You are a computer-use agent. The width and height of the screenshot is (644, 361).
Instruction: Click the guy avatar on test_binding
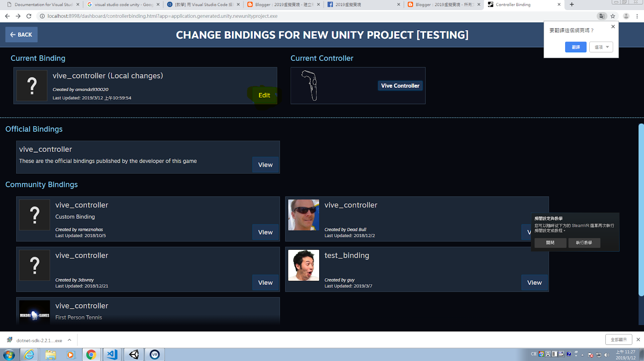(303, 265)
